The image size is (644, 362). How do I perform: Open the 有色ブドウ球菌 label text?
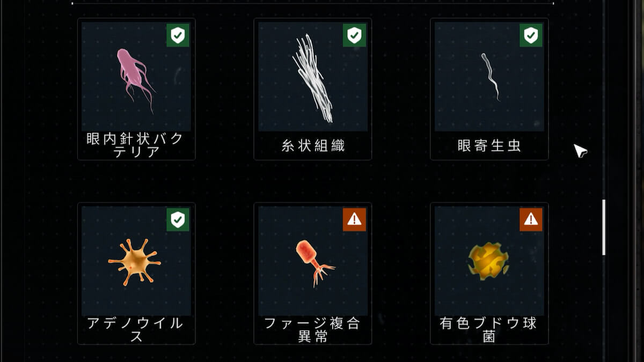tap(489, 330)
